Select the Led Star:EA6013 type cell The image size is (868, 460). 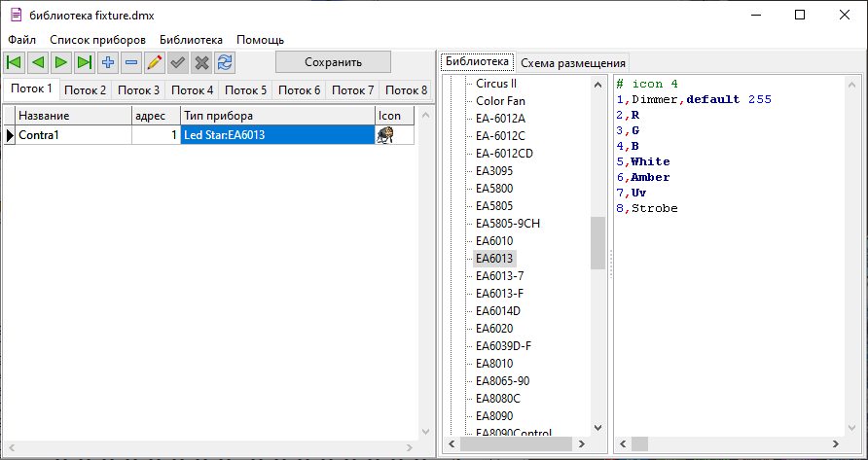[x=278, y=135]
